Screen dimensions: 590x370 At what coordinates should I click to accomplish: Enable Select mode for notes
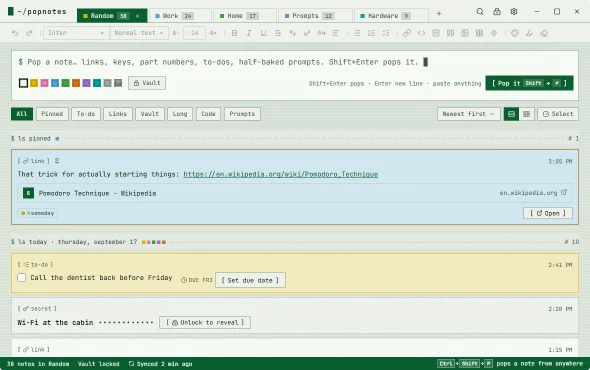(x=558, y=114)
